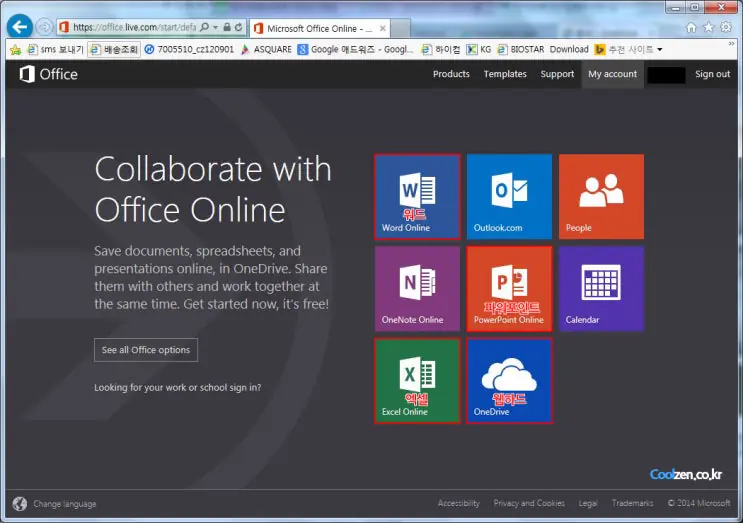The height and width of the screenshot is (523, 743).
Task: Close the Microsoft Office Online tab
Action: pos(382,28)
